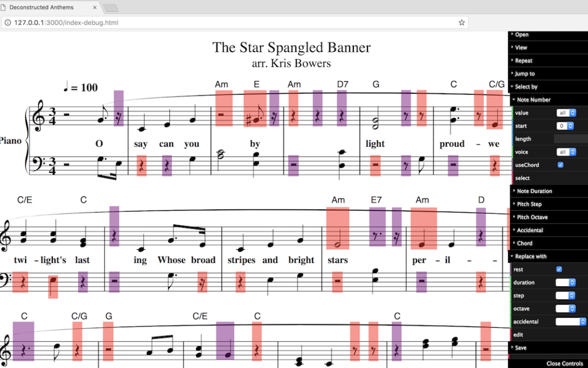This screenshot has width=588, height=368.
Task: Click the arranger credit "arr. Kris Bowers"
Action: [x=291, y=63]
